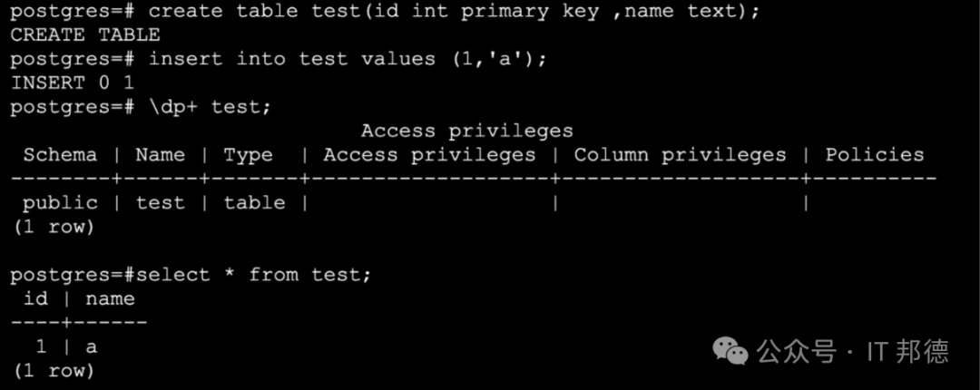Click the Type column header
This screenshot has width=980, height=390.
click(248, 156)
